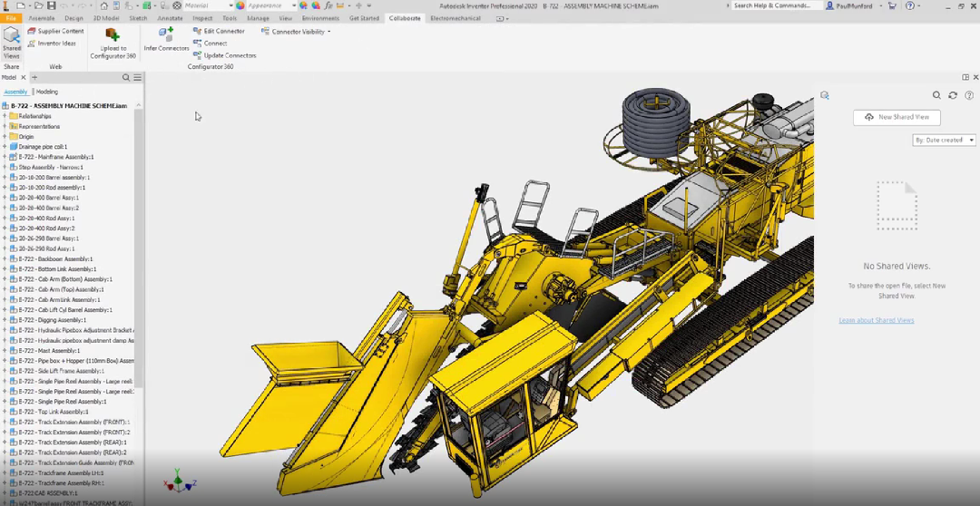Click the Update Connectors tool

[229, 55]
